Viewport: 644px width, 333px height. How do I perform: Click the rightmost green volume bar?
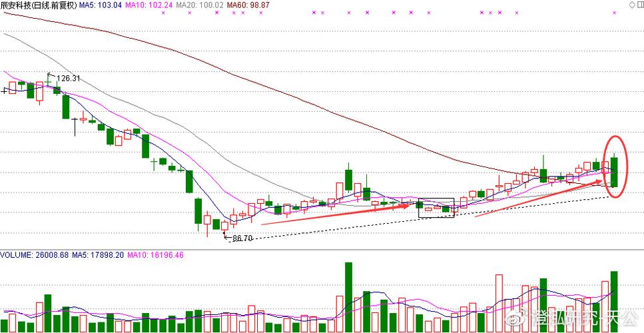tap(615, 301)
